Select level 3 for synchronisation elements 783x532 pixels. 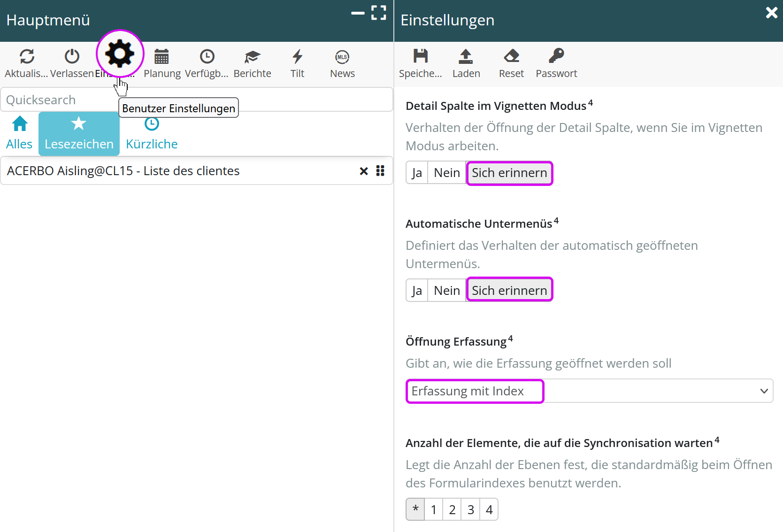(x=470, y=510)
